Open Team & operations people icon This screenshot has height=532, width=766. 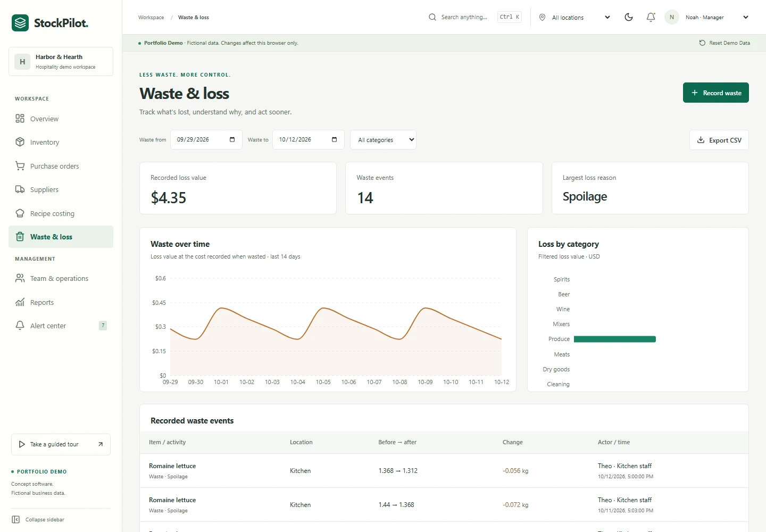tap(20, 278)
